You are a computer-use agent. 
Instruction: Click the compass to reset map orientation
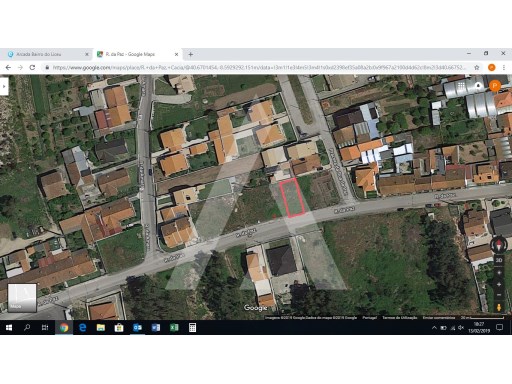[499, 245]
